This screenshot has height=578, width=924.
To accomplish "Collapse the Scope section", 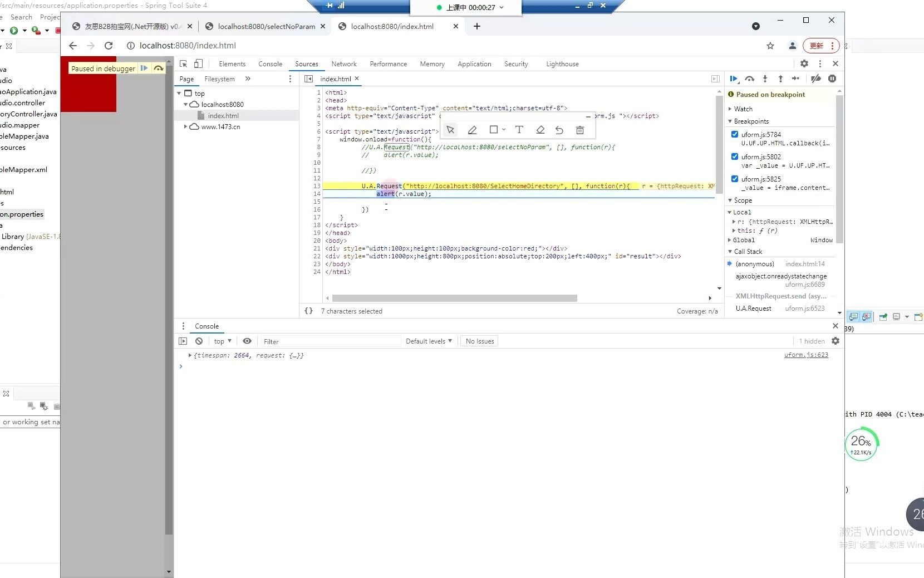I will click(743, 200).
